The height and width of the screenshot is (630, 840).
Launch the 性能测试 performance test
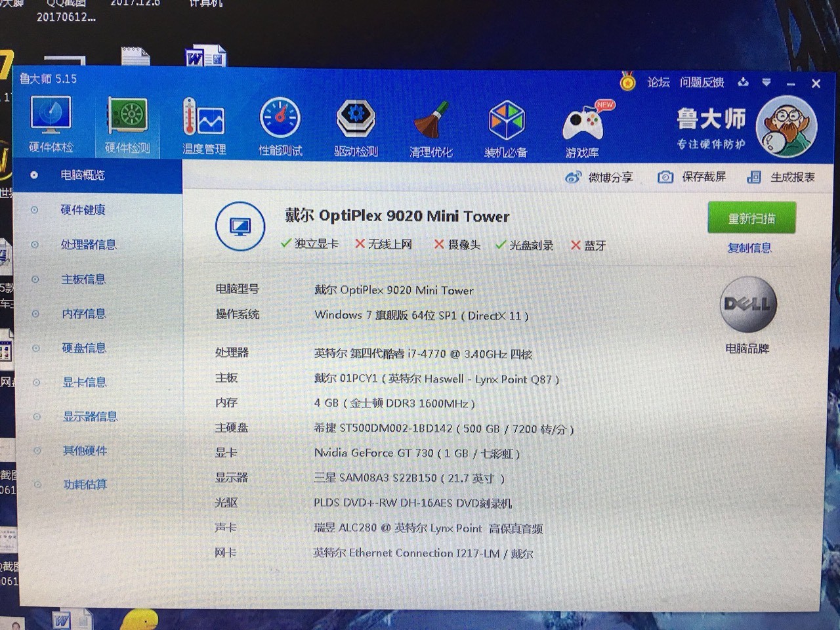[x=280, y=127]
